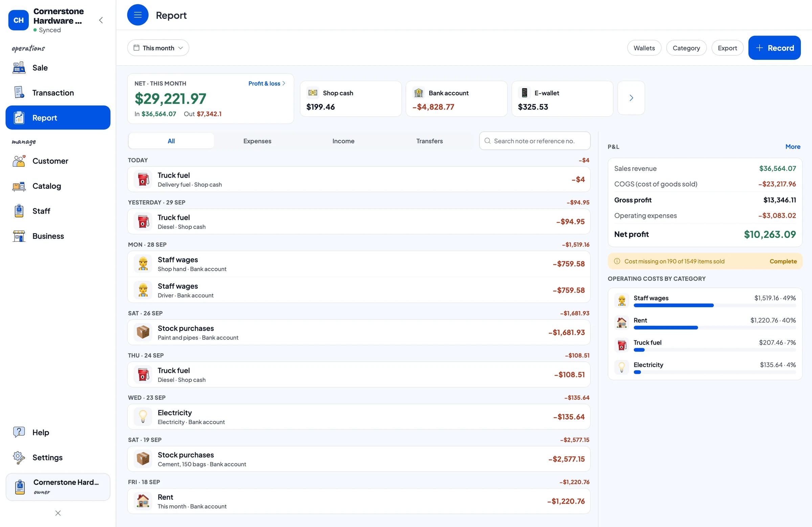Image resolution: width=812 pixels, height=527 pixels.
Task: Open the P&L More link
Action: tap(793, 147)
